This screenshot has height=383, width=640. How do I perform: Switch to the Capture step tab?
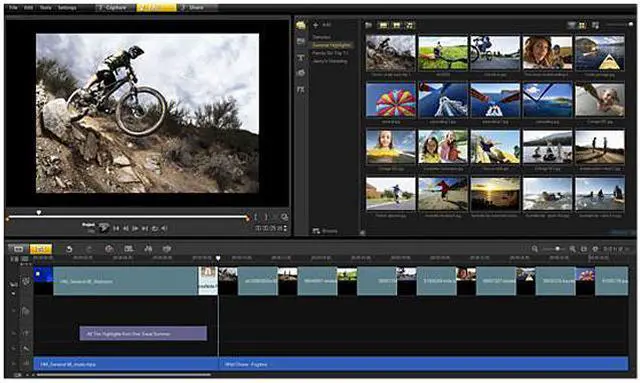116,8
